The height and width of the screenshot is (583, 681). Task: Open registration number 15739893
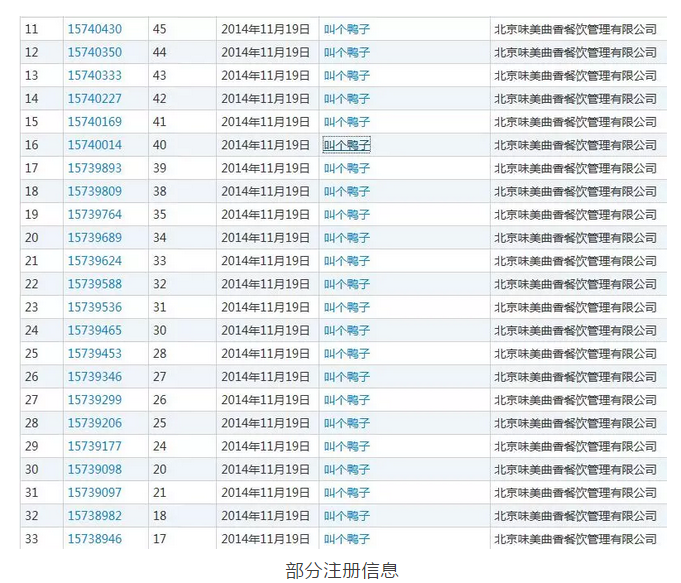[x=94, y=168]
